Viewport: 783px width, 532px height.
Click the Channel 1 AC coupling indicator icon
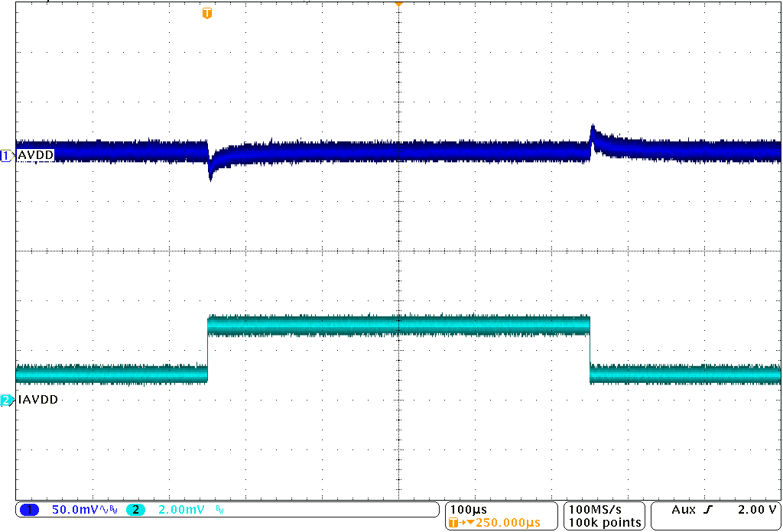tap(102, 509)
